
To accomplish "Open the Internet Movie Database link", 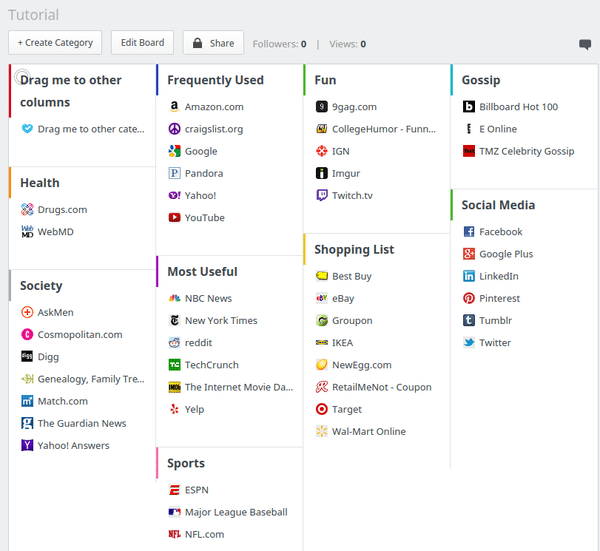I will point(239,387).
